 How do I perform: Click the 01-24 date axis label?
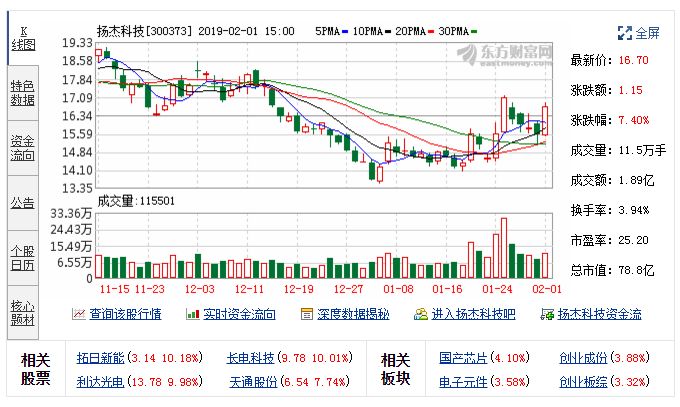click(497, 289)
